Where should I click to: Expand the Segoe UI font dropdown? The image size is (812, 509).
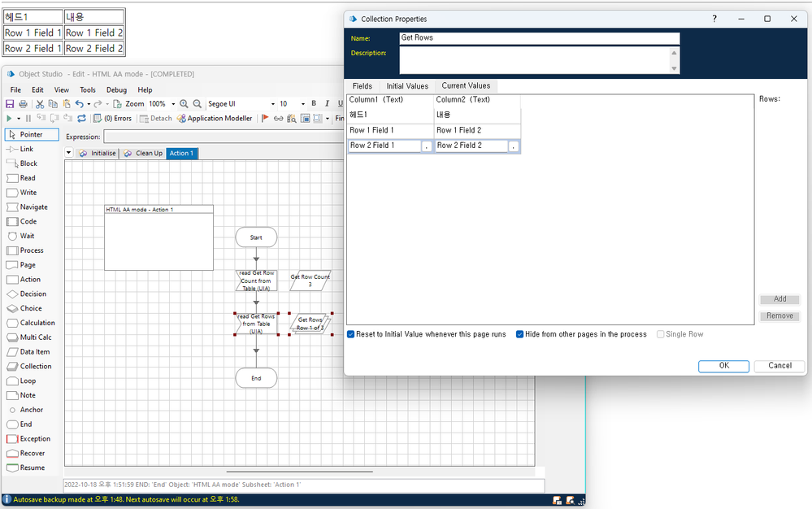click(273, 104)
